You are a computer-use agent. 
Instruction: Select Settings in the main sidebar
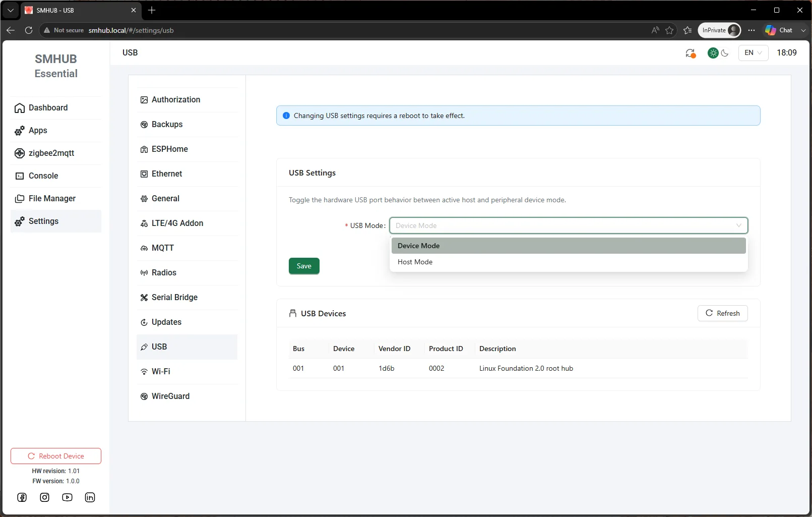click(55, 221)
